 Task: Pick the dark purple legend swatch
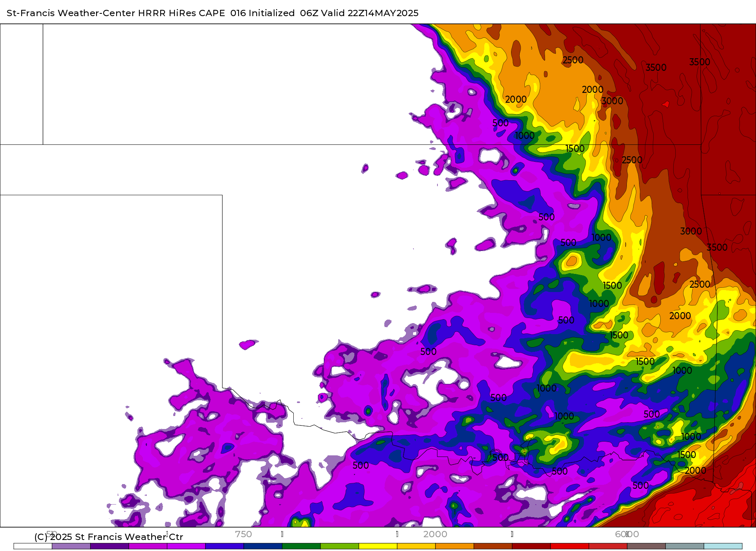point(109,546)
